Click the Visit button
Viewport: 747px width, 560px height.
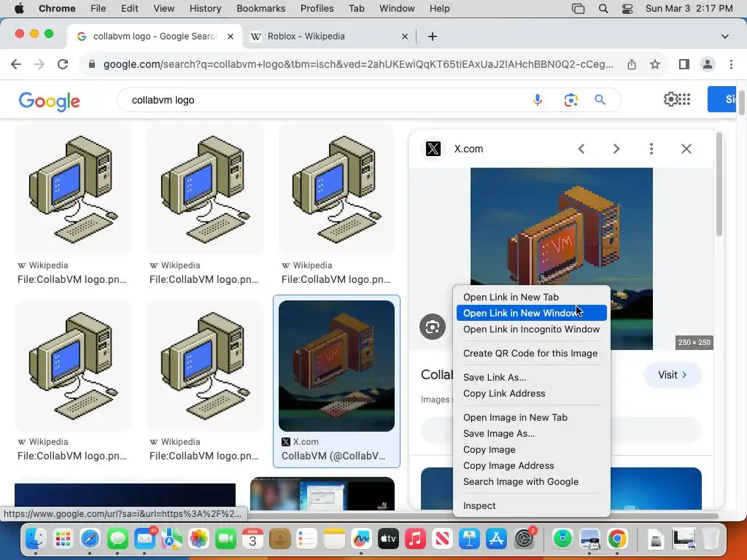672,375
